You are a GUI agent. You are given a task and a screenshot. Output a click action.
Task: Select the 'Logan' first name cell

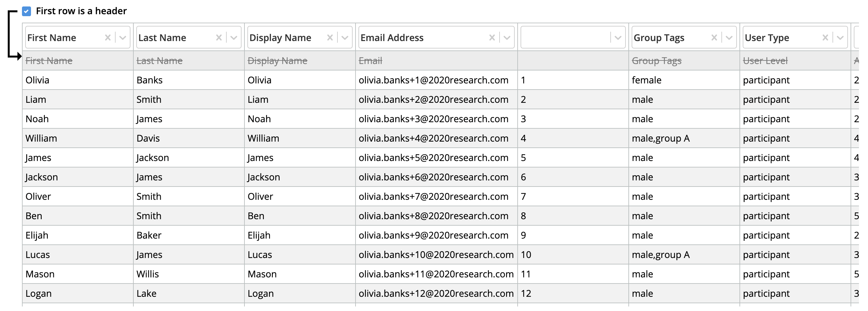tap(78, 294)
